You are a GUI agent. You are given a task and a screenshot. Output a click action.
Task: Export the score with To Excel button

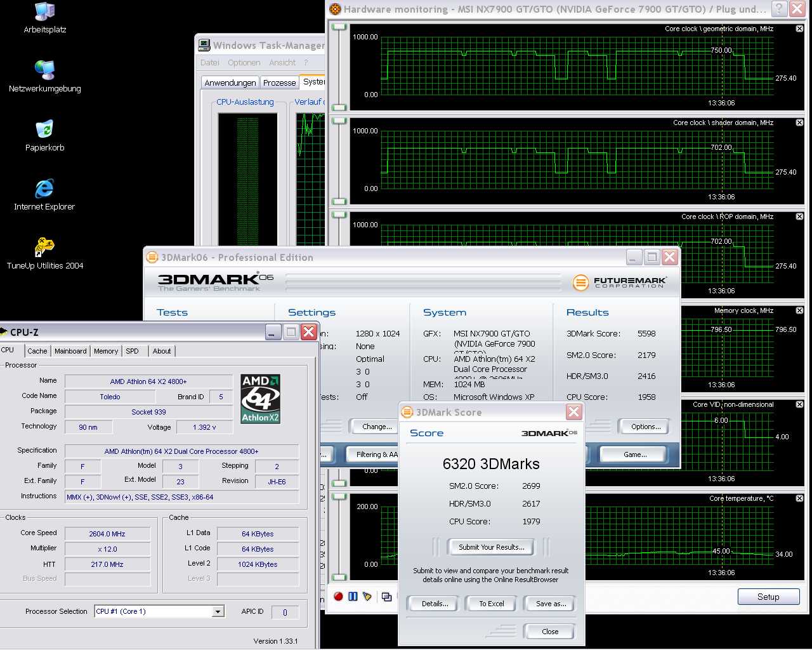click(x=492, y=604)
